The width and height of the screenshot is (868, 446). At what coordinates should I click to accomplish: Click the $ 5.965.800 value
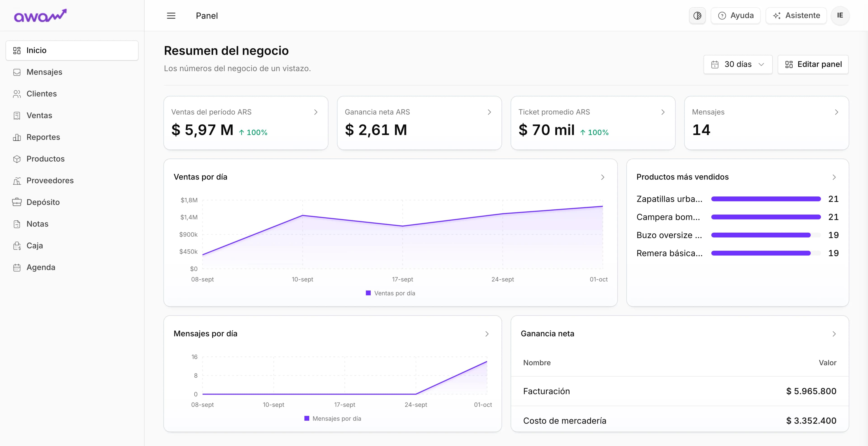(x=811, y=391)
